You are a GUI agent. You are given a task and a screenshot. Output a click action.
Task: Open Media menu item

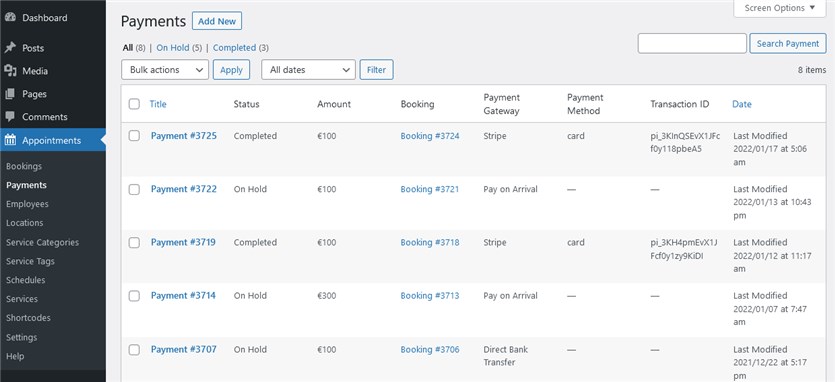35,71
